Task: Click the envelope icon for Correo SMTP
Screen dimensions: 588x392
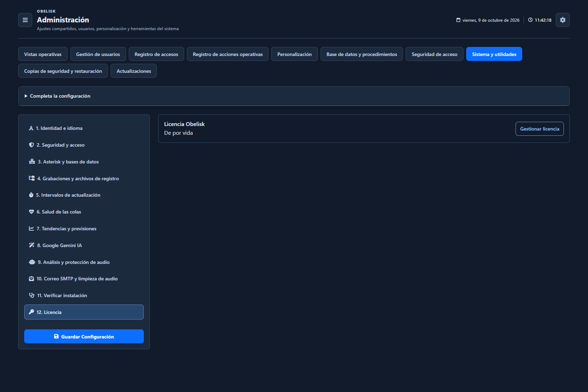Action: (x=31, y=279)
